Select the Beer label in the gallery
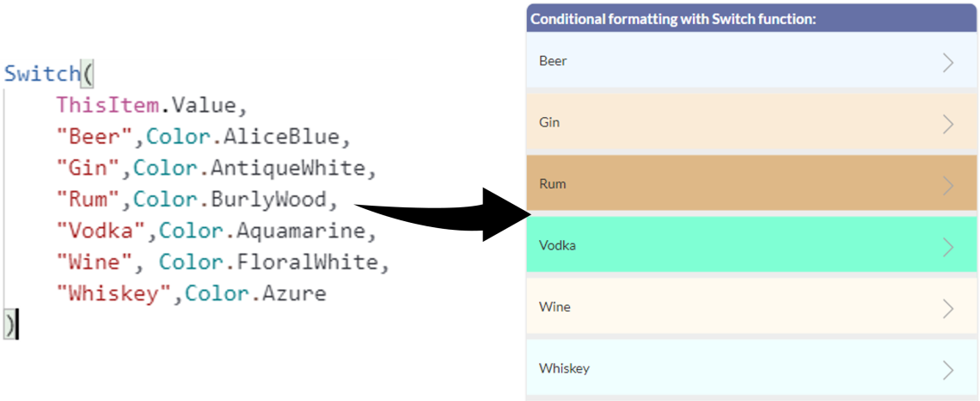Screen dimensions: 980x401 (x=553, y=61)
